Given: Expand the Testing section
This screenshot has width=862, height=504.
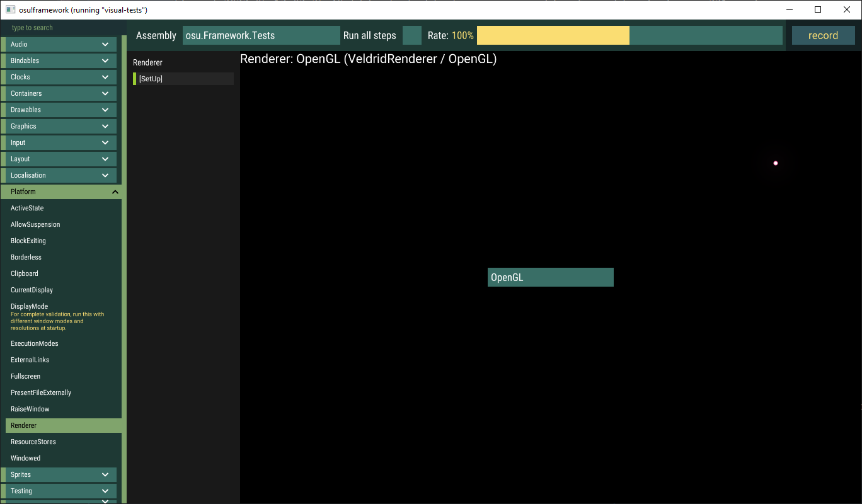Looking at the screenshot, I should 60,491.
